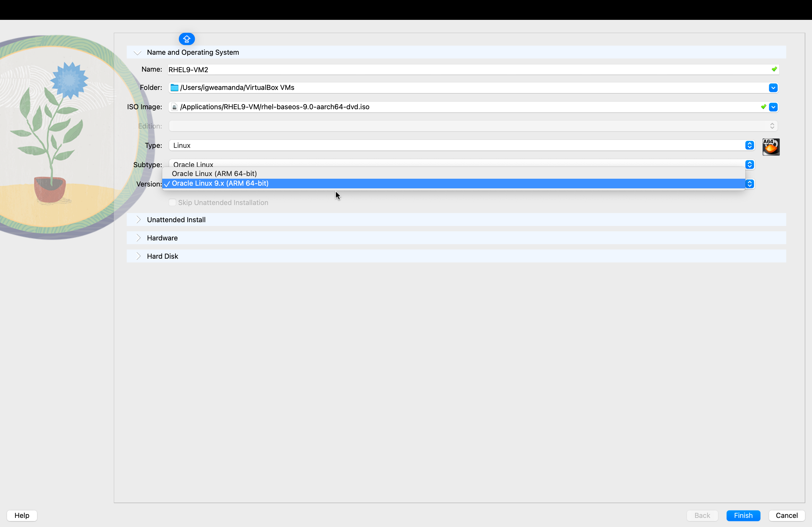Toggle Skip Unattended Installation checkbox

pos(172,203)
